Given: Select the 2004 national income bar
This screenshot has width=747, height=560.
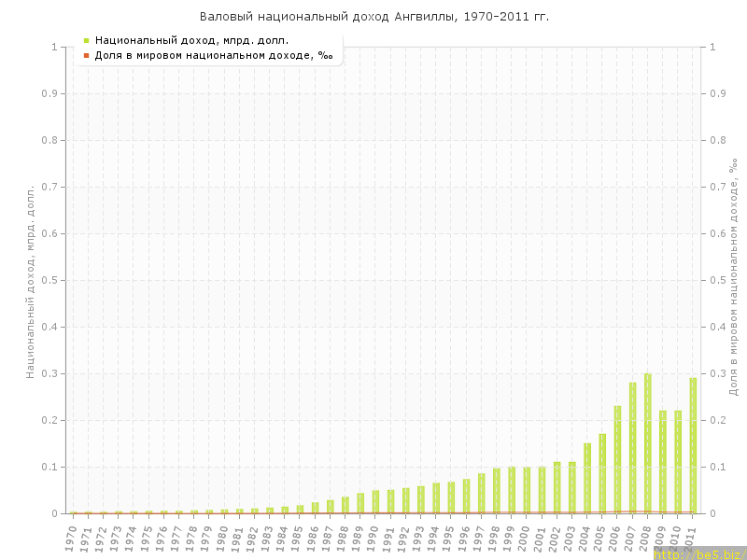Looking at the screenshot, I should click(x=587, y=478).
